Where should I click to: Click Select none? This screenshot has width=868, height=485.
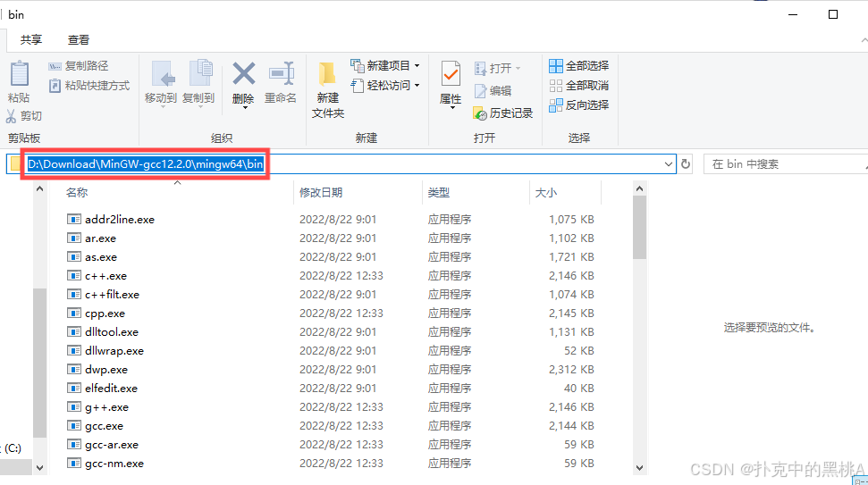click(579, 85)
